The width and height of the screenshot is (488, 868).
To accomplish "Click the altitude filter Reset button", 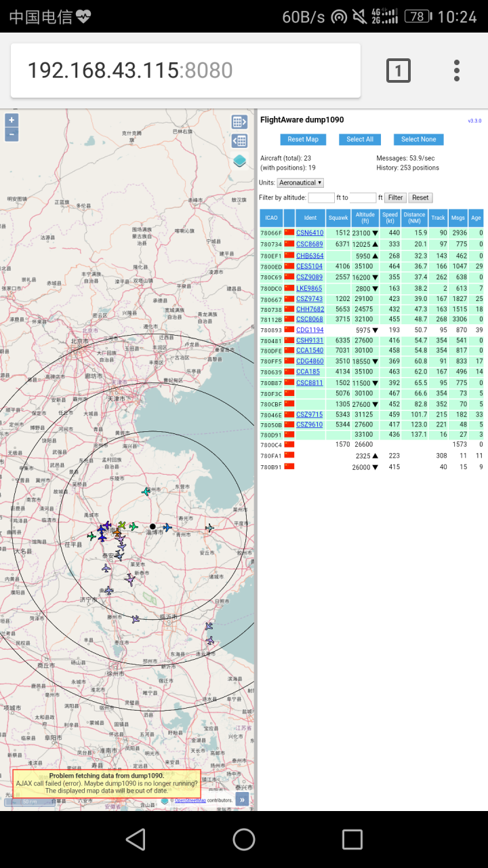I will 420,198.
